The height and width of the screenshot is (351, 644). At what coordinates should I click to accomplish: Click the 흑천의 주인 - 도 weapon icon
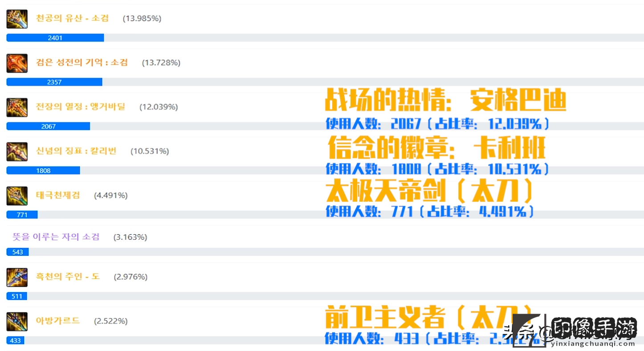coord(17,277)
